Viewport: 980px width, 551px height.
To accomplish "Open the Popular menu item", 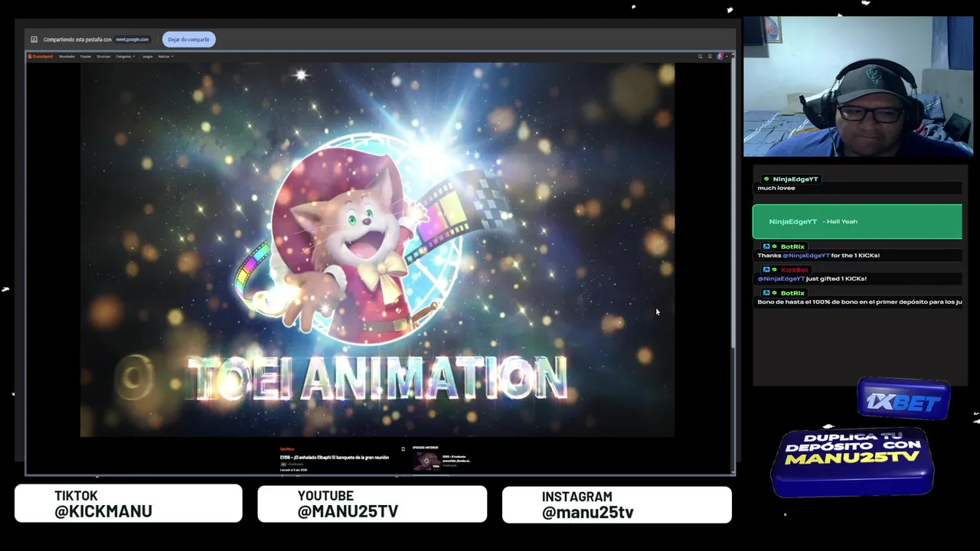I will click(86, 56).
